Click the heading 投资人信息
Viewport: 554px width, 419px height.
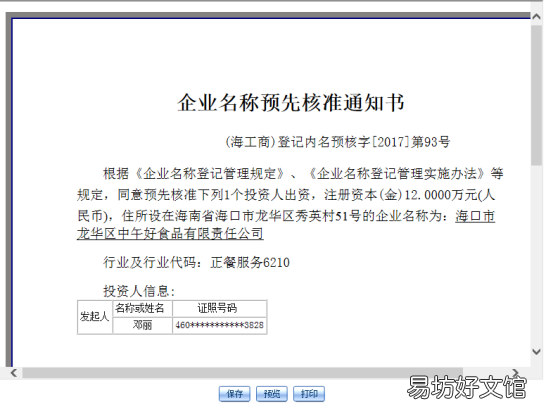click(x=139, y=291)
